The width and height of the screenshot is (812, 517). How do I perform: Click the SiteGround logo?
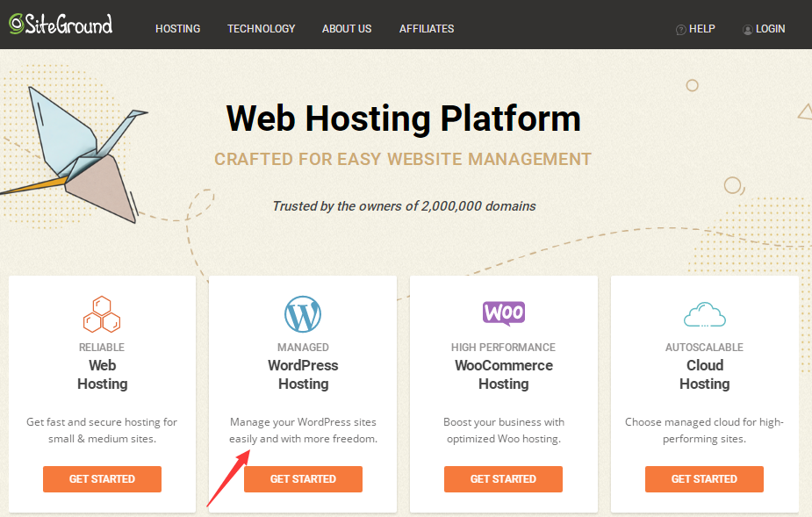[61, 25]
